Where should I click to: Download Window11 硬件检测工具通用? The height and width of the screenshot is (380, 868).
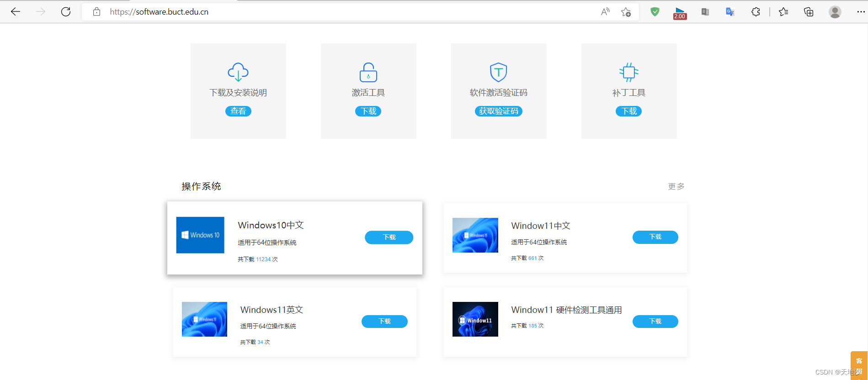point(655,322)
